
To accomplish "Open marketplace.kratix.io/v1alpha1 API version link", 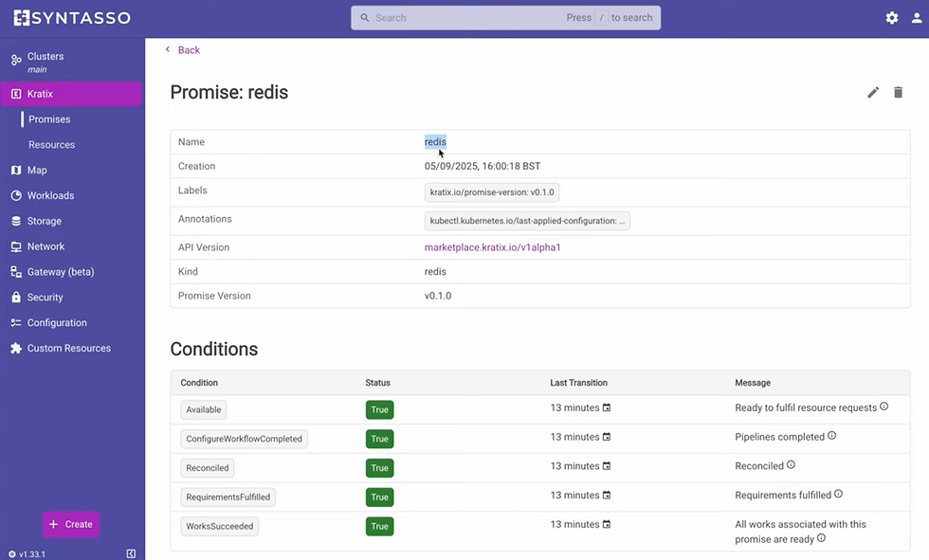I will [x=492, y=247].
